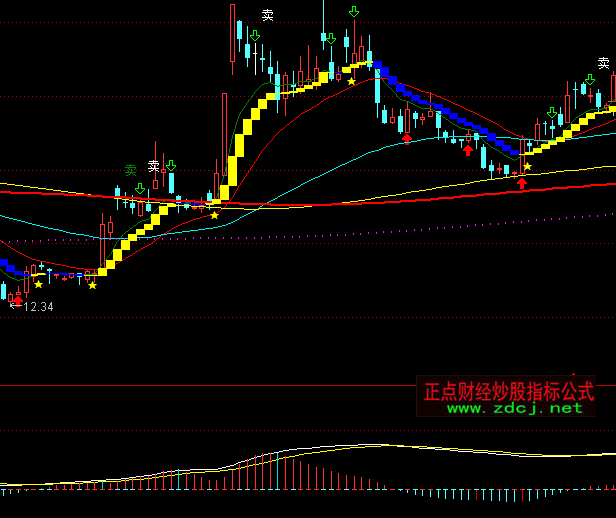Click the leftmost yellow star marker
This screenshot has height=518, width=616.
click(x=38, y=284)
